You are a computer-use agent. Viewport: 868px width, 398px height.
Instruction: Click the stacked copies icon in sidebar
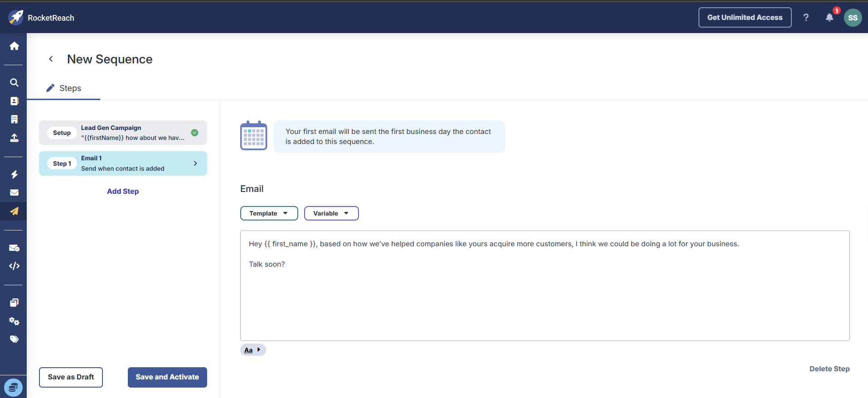[x=14, y=302]
